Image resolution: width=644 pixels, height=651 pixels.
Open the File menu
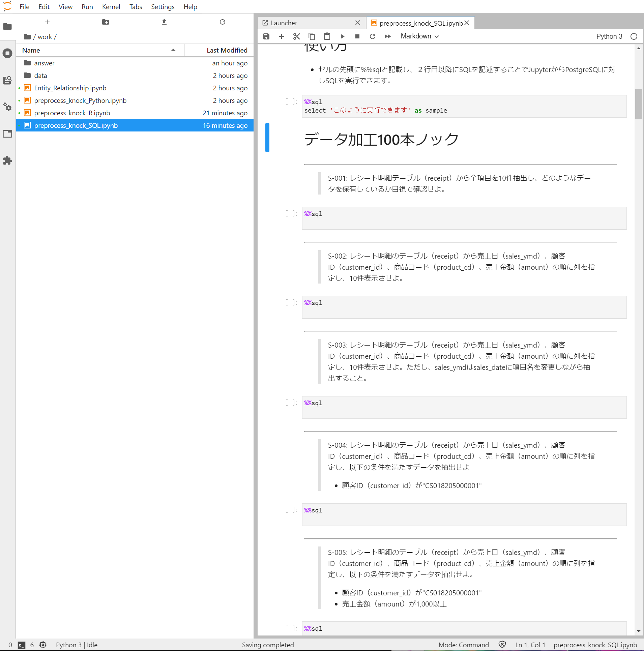click(x=25, y=7)
